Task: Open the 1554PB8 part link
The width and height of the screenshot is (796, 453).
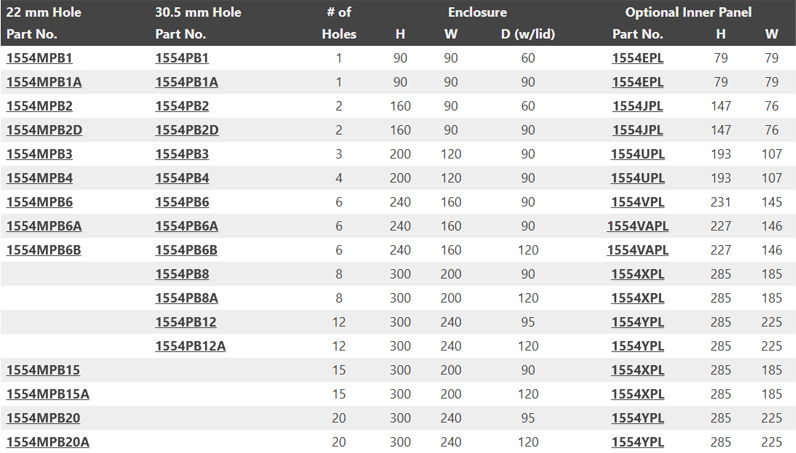Action: click(x=182, y=274)
